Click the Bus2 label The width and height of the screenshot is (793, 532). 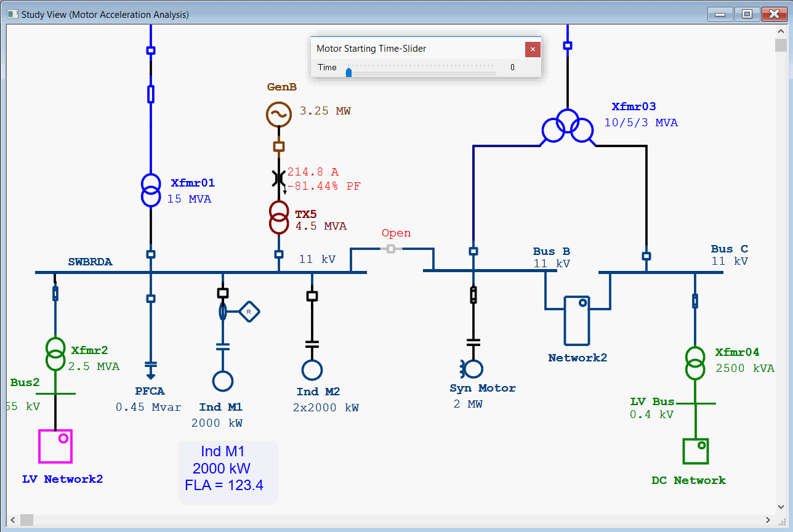coord(25,382)
